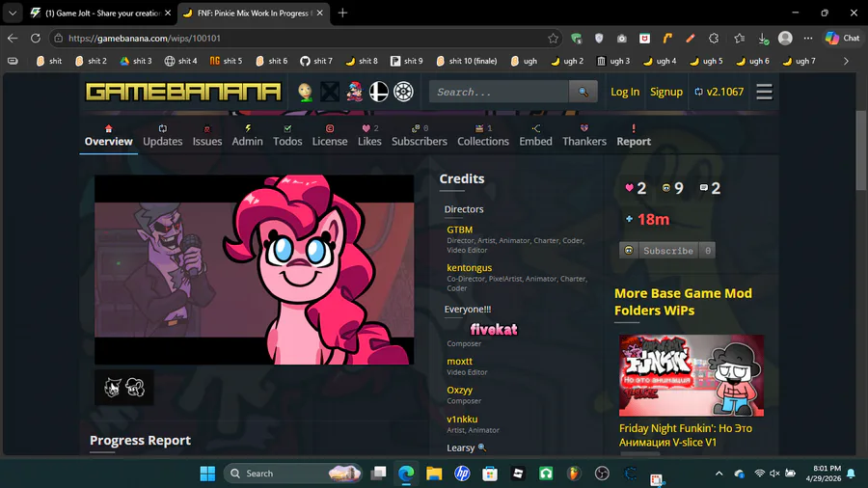
Task: Open the Friday Night Funkin' animation WiP thumbnail
Action: click(692, 375)
